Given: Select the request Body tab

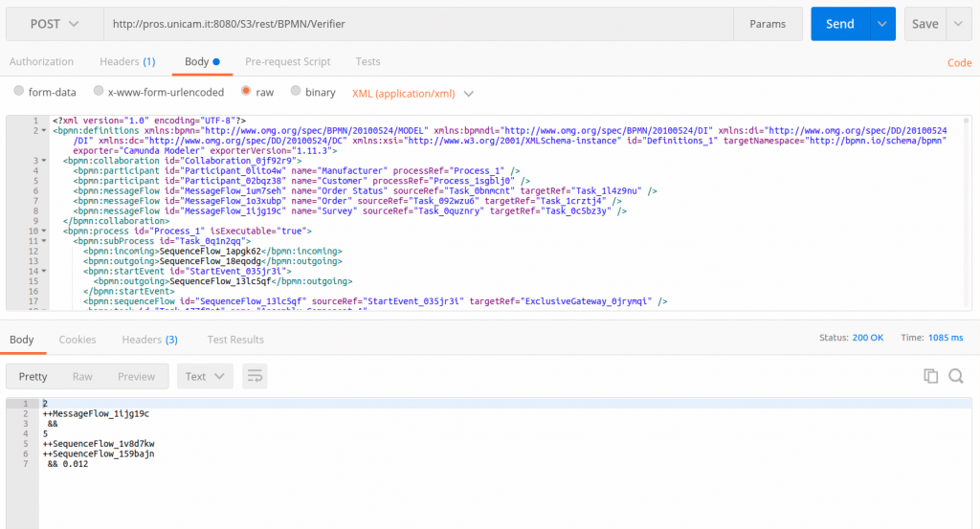Looking at the screenshot, I should point(202,61).
